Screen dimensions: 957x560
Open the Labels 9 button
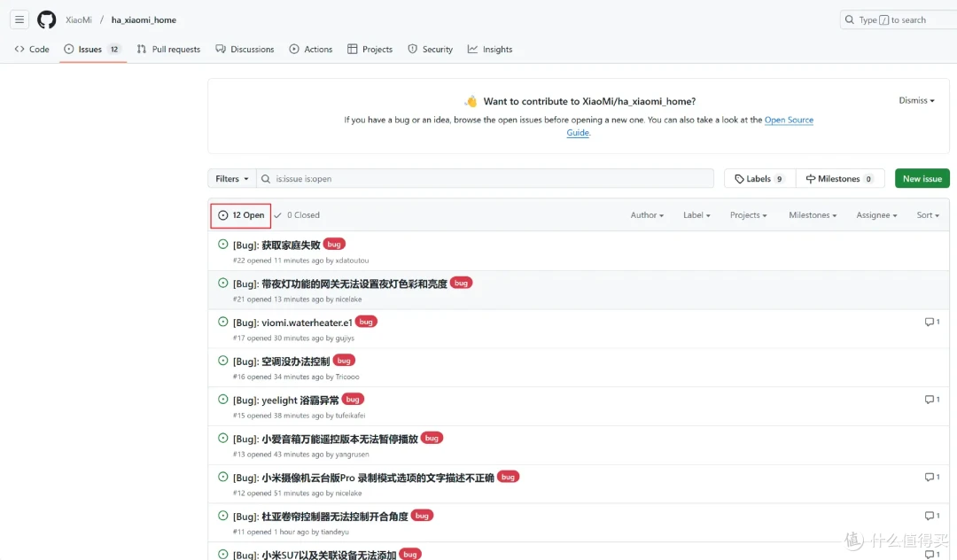point(760,179)
